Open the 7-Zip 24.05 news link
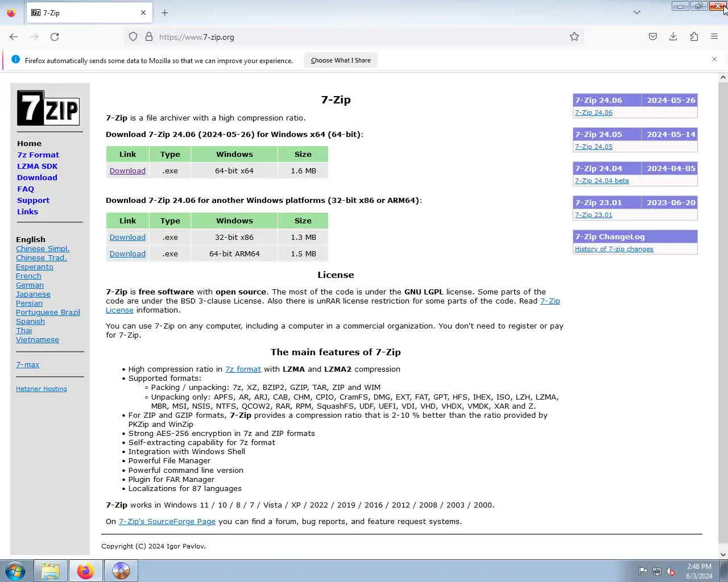Image resolution: width=728 pixels, height=582 pixels. pyautogui.click(x=593, y=147)
